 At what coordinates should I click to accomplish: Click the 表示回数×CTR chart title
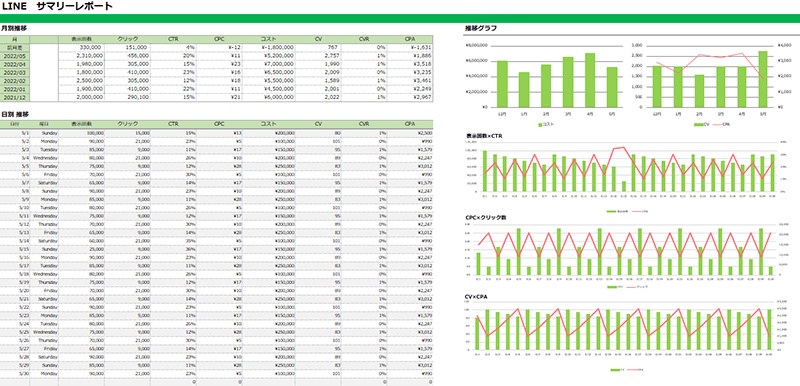tap(485, 137)
